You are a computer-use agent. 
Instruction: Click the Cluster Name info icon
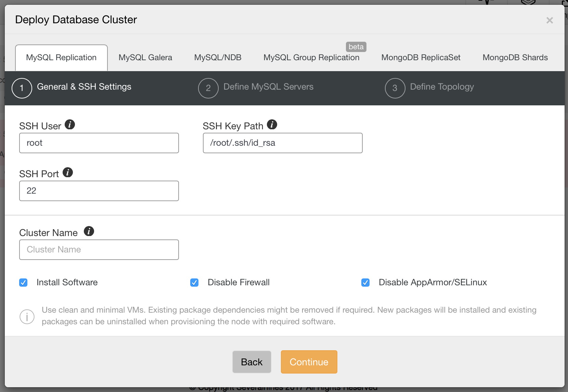[x=89, y=231]
